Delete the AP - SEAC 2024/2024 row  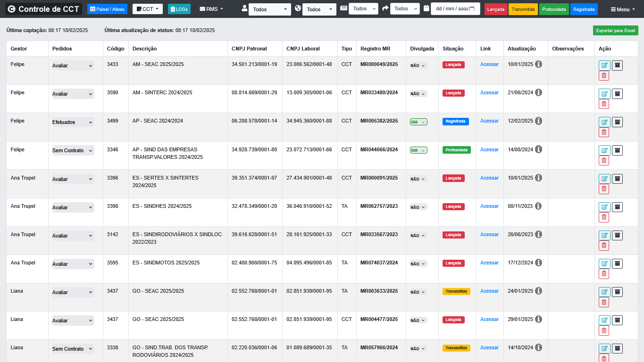[604, 132]
